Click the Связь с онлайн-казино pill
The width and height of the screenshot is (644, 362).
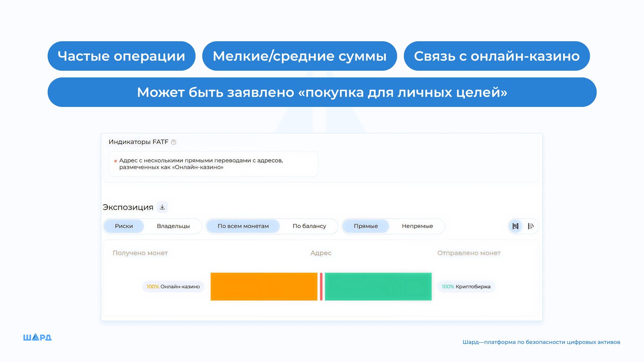coord(496,56)
